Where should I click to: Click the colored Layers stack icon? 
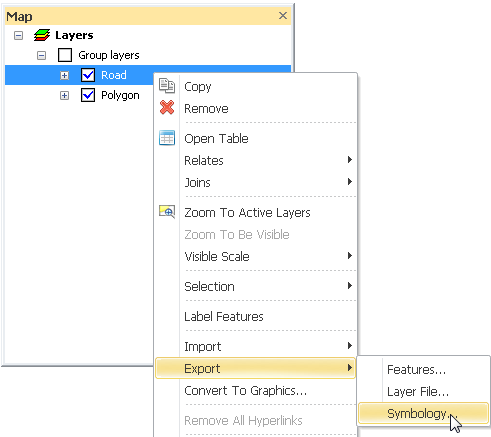tap(42, 35)
